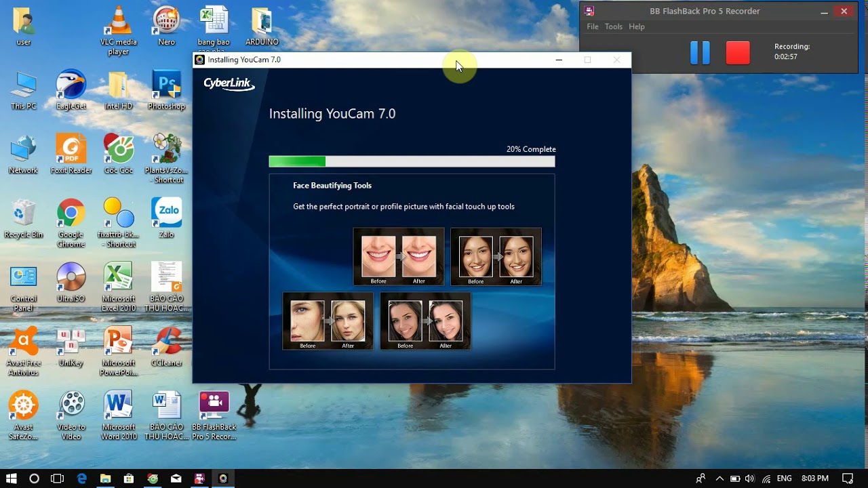868x488 pixels.
Task: Launch VLC media player shortcut
Action: (x=119, y=30)
